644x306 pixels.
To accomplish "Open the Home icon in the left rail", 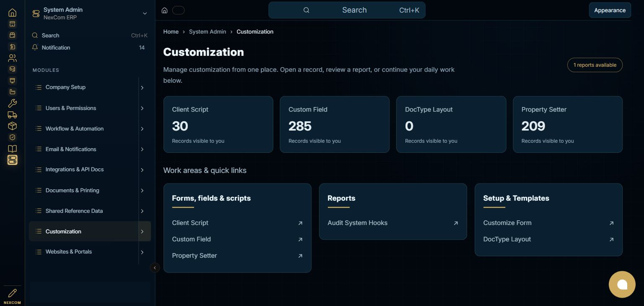I will 12,13.
